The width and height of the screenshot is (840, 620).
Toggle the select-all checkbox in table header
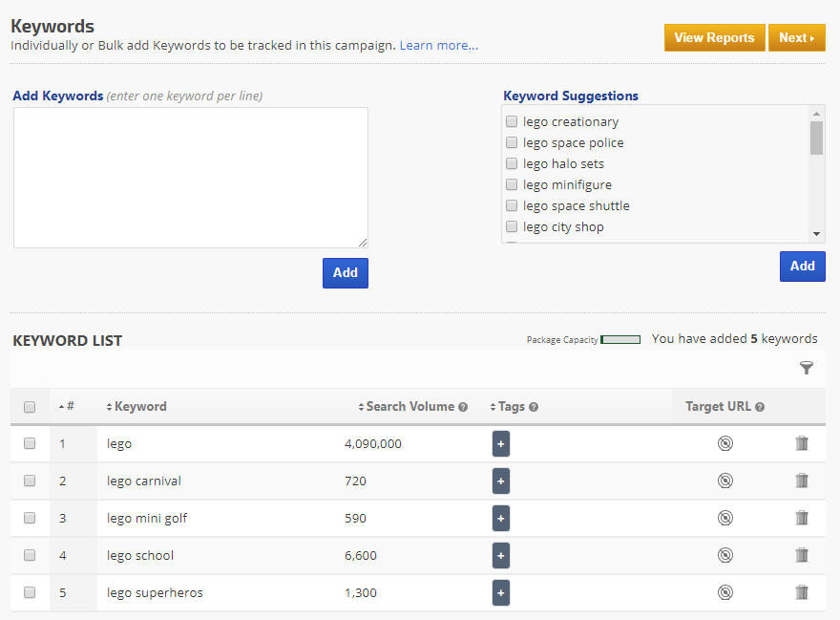30,407
